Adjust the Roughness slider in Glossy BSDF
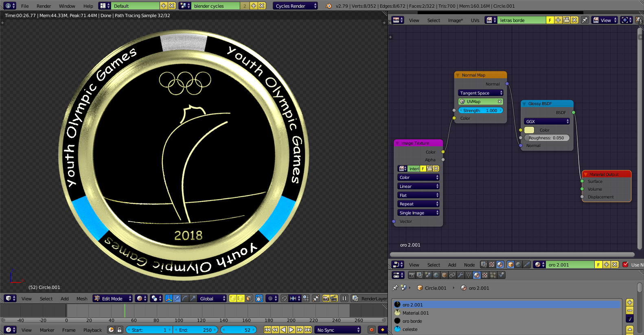 [547, 138]
